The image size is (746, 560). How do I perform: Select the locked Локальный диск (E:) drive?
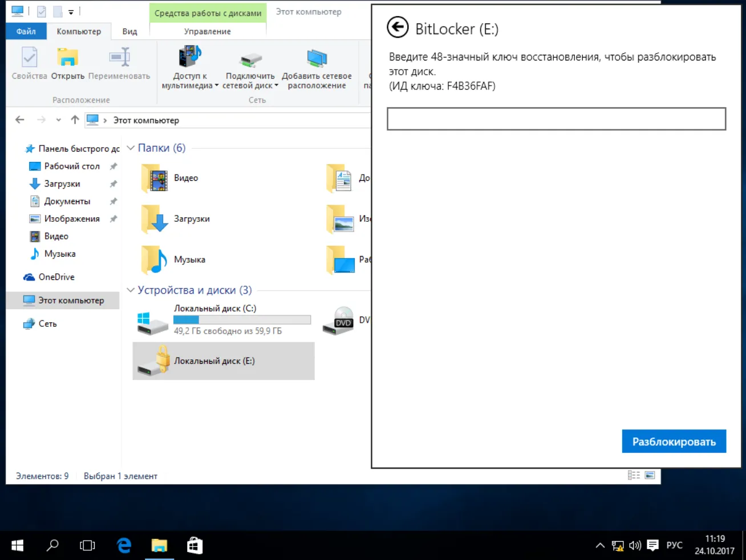pyautogui.click(x=224, y=361)
